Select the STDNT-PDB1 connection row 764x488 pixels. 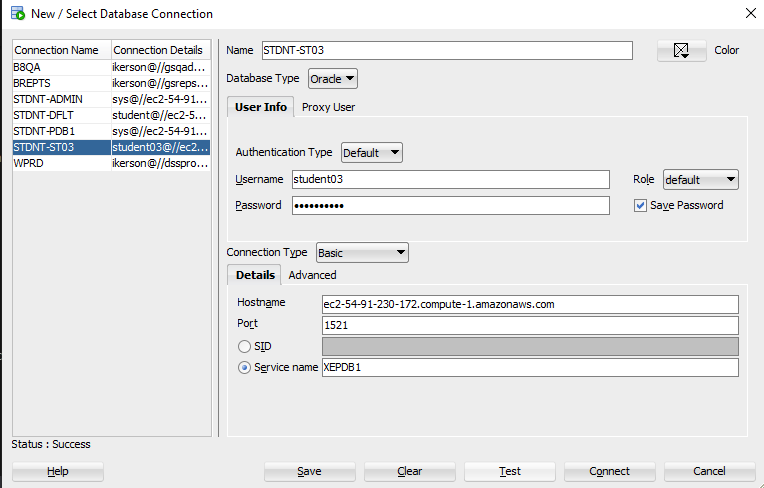tap(112, 131)
